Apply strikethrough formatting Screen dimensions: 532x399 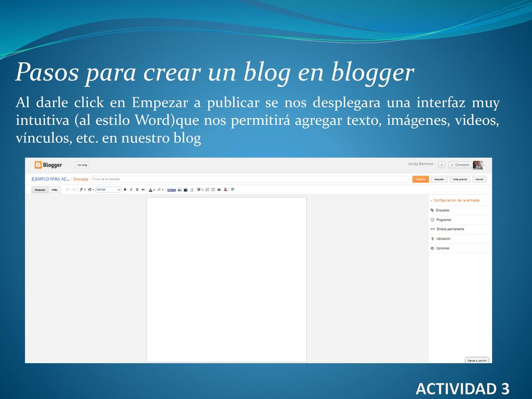[143, 190]
